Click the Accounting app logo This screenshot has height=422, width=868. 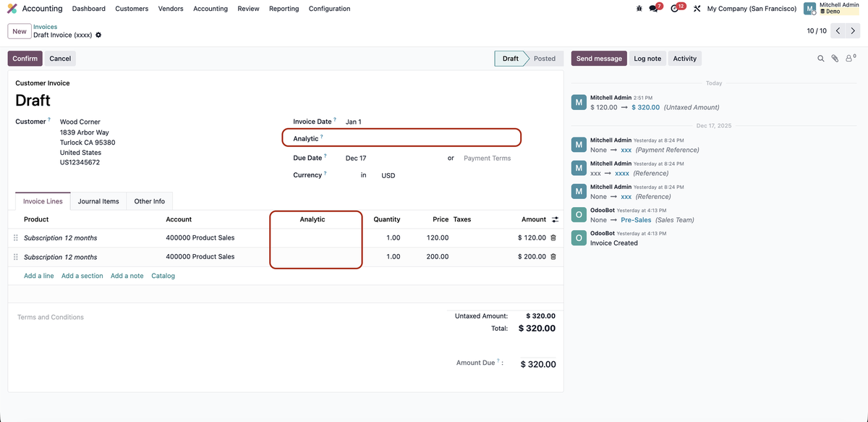(11, 8)
